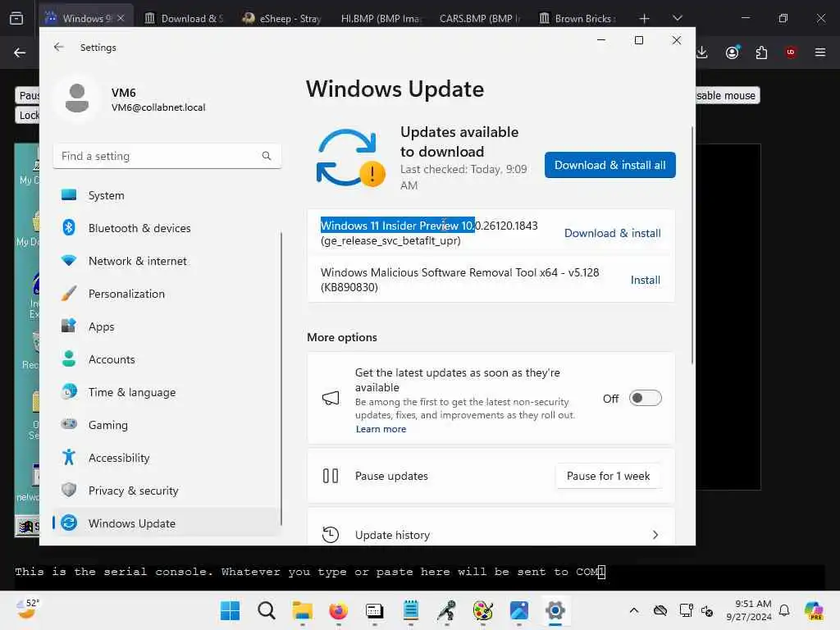This screenshot has width=840, height=630.
Task: Switch to Brown Bricks tab
Action: (x=577, y=18)
